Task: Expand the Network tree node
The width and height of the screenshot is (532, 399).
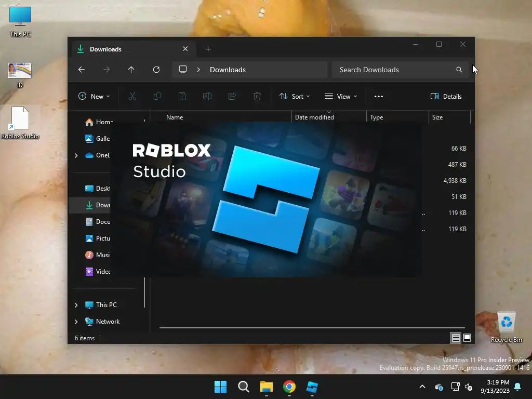Action: click(x=76, y=322)
